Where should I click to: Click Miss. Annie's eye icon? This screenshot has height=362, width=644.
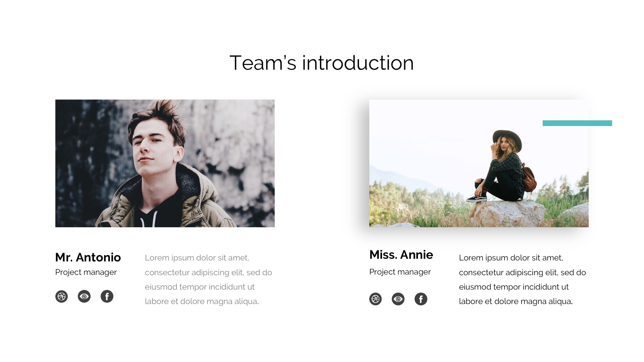[398, 299]
